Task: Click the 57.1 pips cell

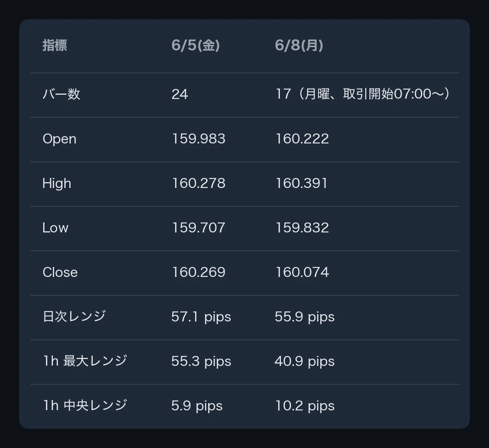Action: tap(201, 317)
